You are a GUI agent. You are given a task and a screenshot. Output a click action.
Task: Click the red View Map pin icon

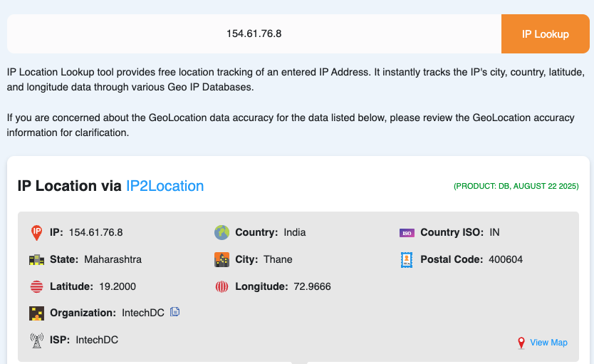pos(521,343)
